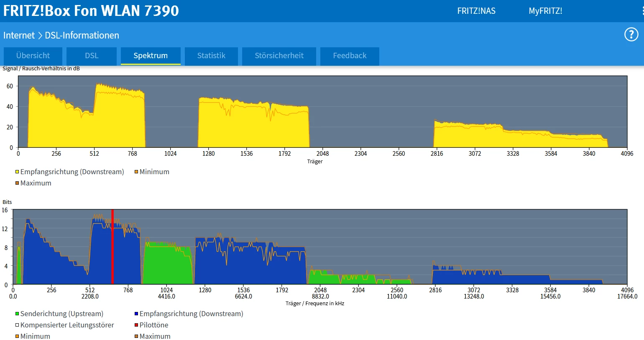
Task: Click the white Kompensierter Leitungsstörer legend swatch
Action: coord(17,325)
